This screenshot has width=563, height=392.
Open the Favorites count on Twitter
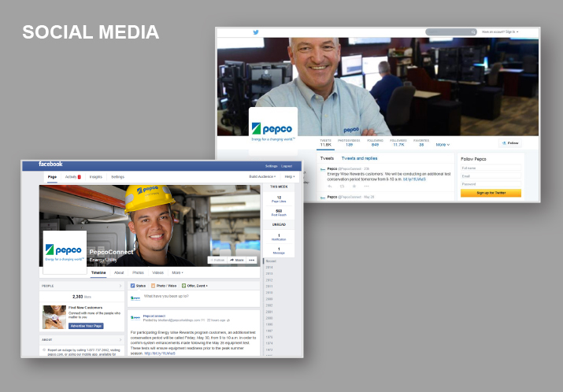[421, 143]
